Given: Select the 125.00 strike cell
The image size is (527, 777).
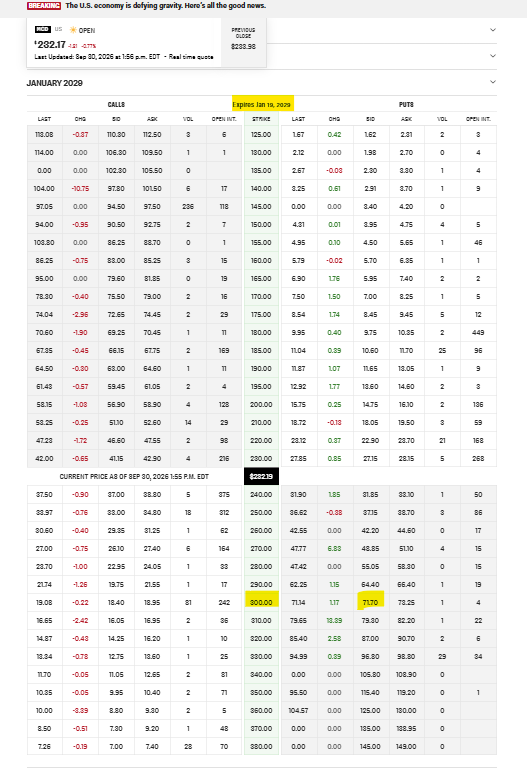Looking at the screenshot, I should [x=261, y=134].
